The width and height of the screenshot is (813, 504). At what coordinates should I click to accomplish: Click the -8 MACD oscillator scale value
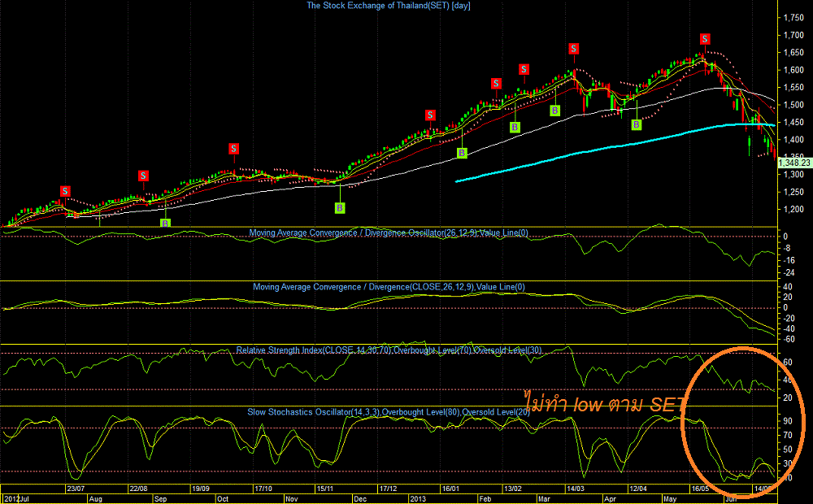pyautogui.click(x=786, y=249)
